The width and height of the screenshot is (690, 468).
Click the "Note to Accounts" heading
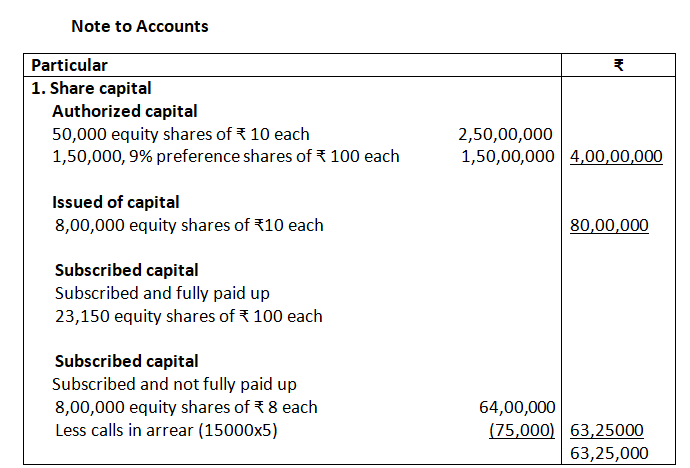140,26
